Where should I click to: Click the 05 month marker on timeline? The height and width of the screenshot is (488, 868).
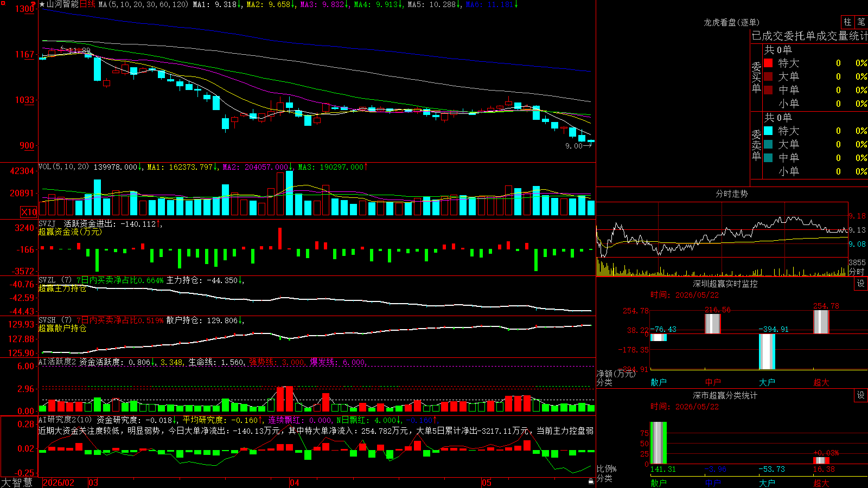tap(487, 483)
